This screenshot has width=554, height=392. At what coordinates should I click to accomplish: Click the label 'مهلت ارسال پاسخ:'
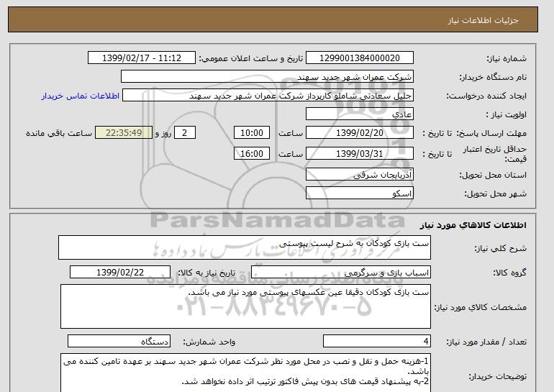[x=492, y=133]
